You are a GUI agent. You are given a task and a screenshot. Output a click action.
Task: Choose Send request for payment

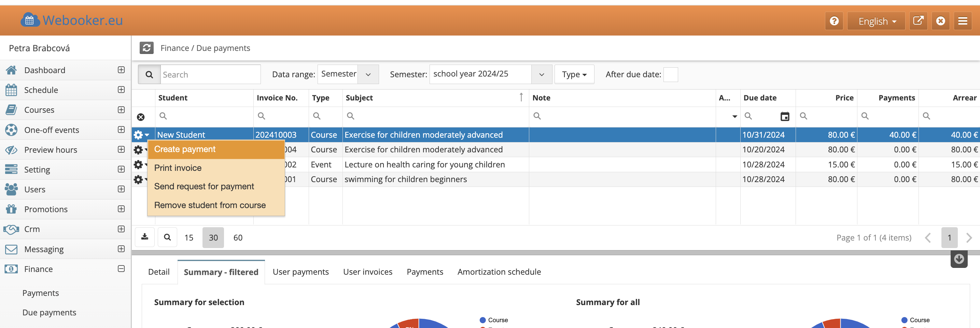(x=216, y=187)
